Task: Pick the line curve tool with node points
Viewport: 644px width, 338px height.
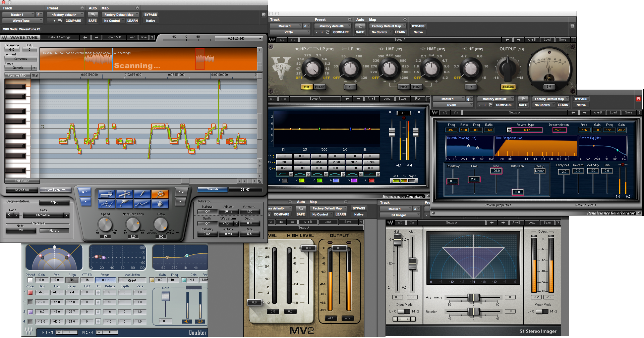Action: [142, 204]
